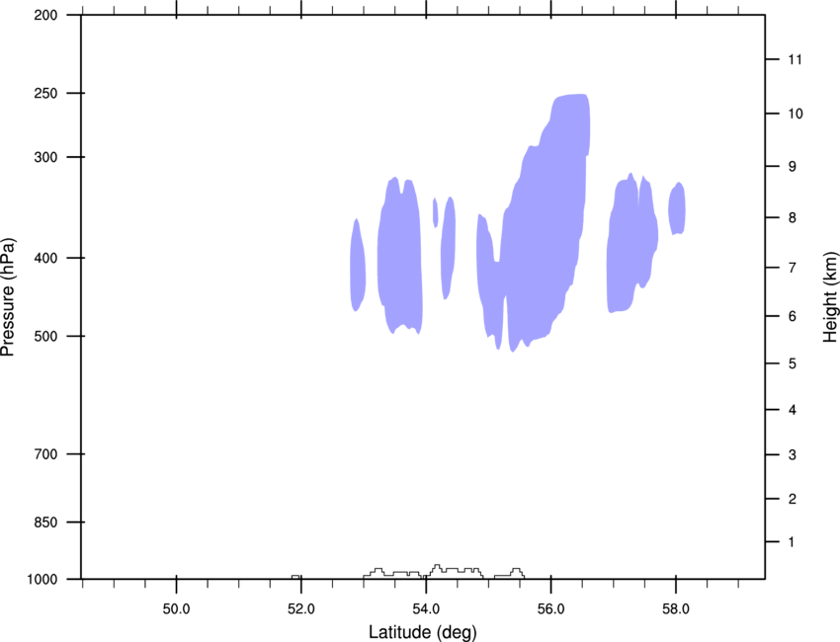Click the 3 km height label
The width and height of the screenshot is (840, 642).
(792, 455)
